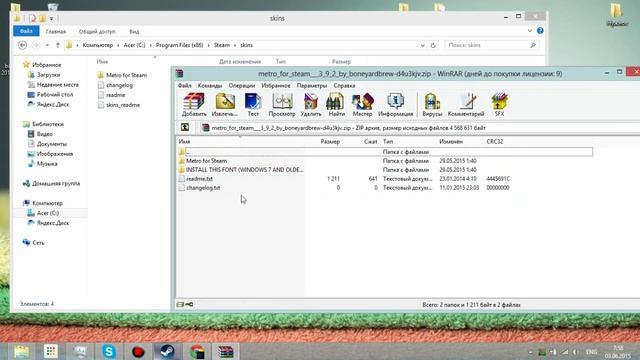Select Acer (C:) drive in sidebar
The height and width of the screenshot is (360, 640).
tap(48, 213)
